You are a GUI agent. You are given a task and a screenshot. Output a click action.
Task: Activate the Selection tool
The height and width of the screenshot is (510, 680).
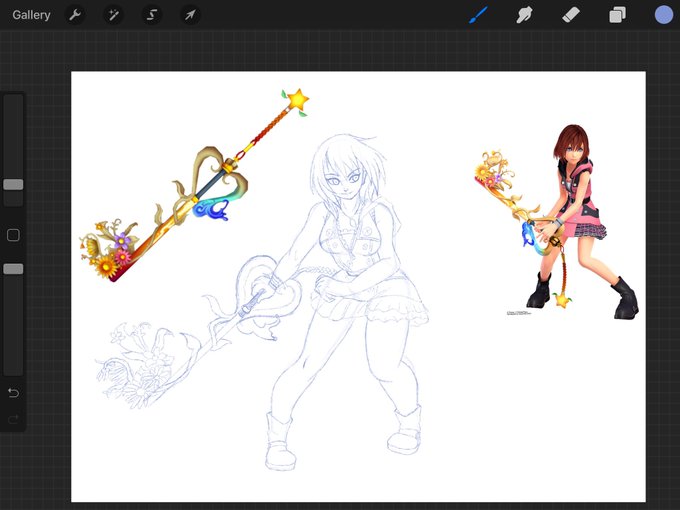pyautogui.click(x=152, y=15)
